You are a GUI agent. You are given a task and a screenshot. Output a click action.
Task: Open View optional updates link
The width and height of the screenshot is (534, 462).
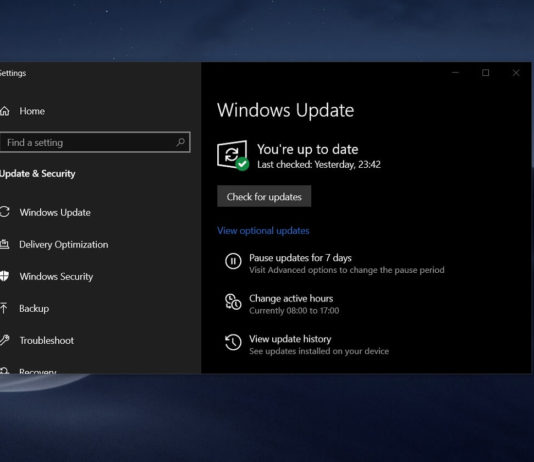263,231
